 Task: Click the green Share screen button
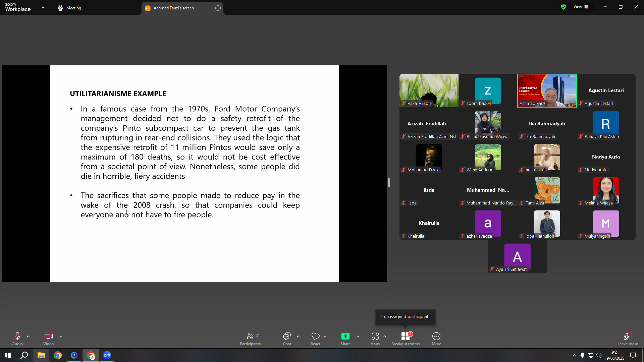[345, 339]
